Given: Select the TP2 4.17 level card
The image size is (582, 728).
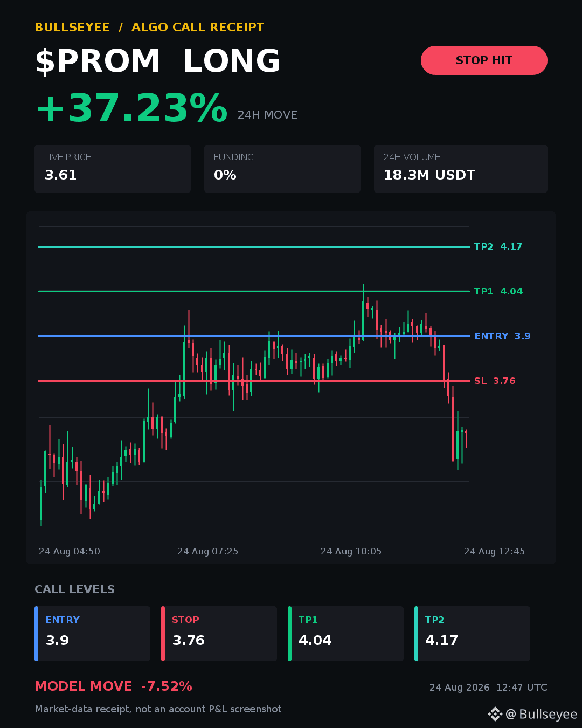Looking at the screenshot, I should click(472, 634).
